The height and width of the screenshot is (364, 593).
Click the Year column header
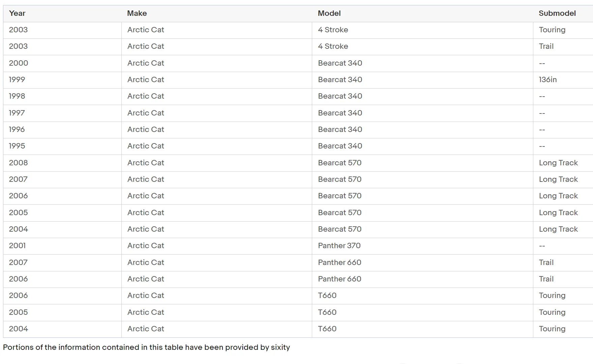point(17,13)
